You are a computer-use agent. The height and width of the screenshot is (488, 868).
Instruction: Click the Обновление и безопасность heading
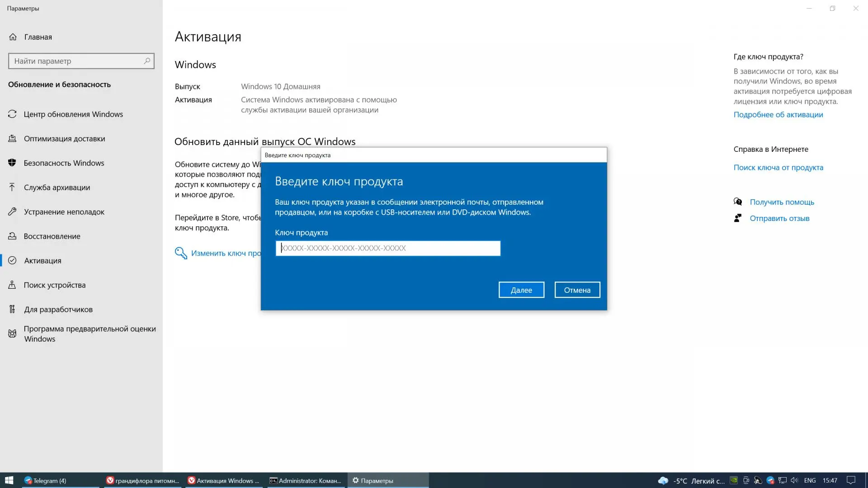pyautogui.click(x=59, y=84)
